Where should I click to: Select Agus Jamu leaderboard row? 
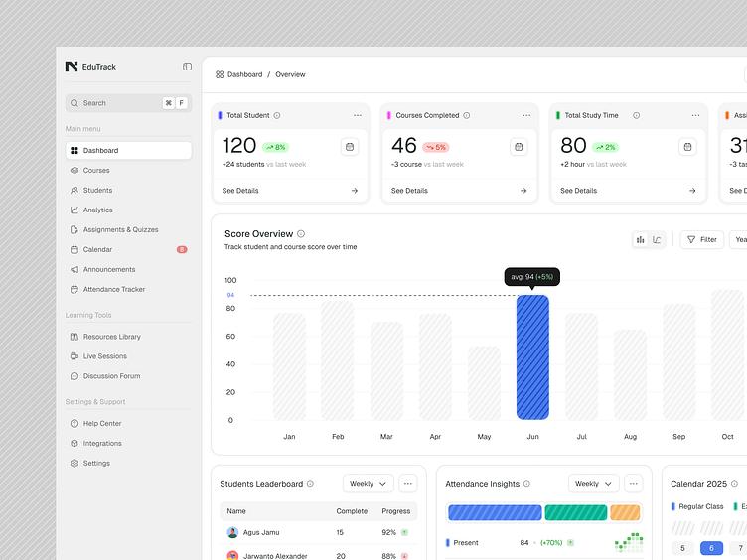tap(318, 533)
